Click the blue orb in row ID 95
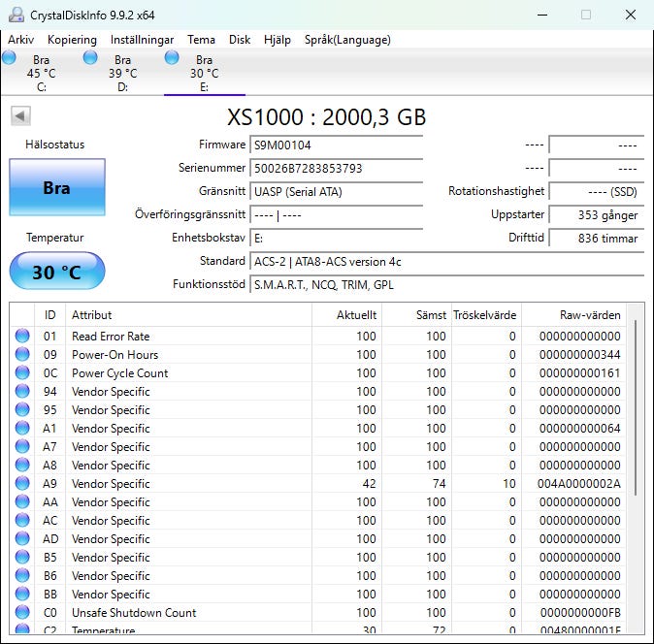Screen dimensions: 654x644 click(x=22, y=409)
